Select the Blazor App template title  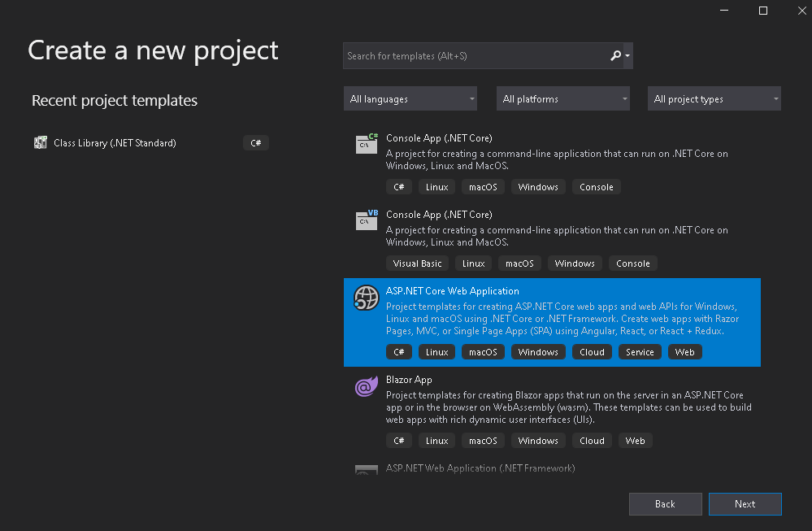click(409, 380)
